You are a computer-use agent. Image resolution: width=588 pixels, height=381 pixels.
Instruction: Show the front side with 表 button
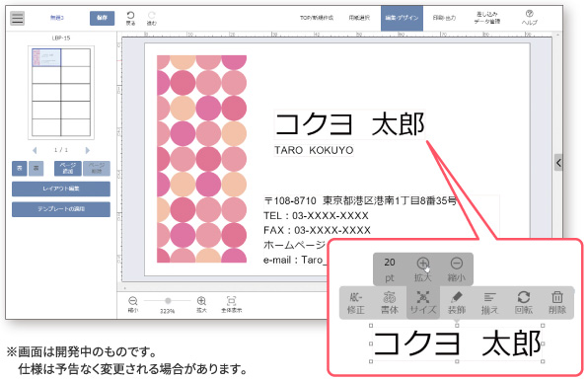(19, 169)
